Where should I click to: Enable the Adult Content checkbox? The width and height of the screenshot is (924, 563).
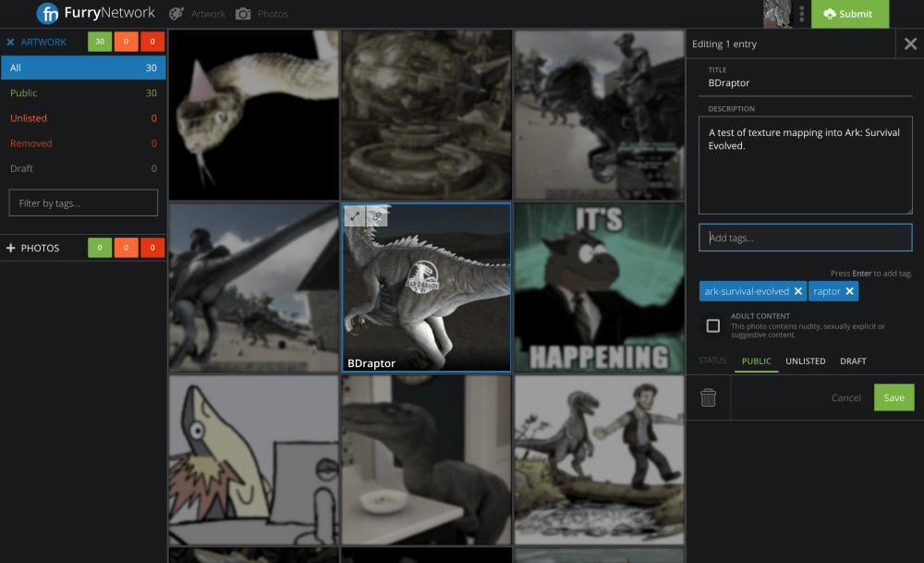713,325
